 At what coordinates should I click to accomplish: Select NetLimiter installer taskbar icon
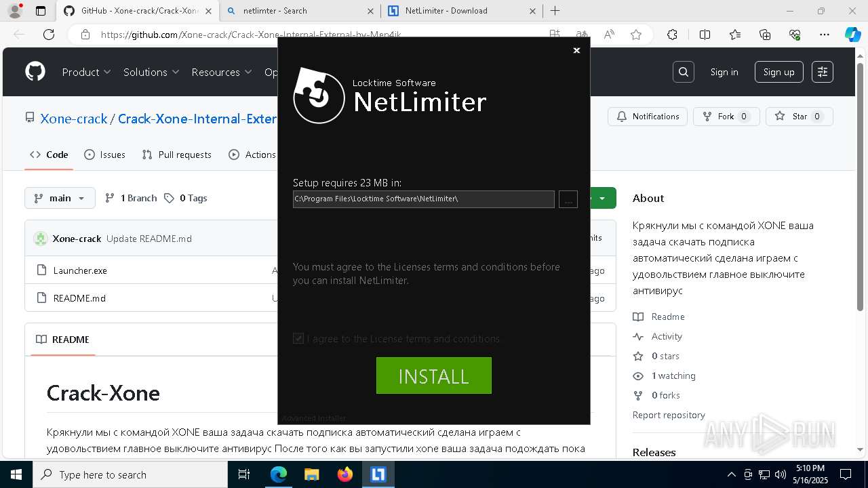(378, 474)
